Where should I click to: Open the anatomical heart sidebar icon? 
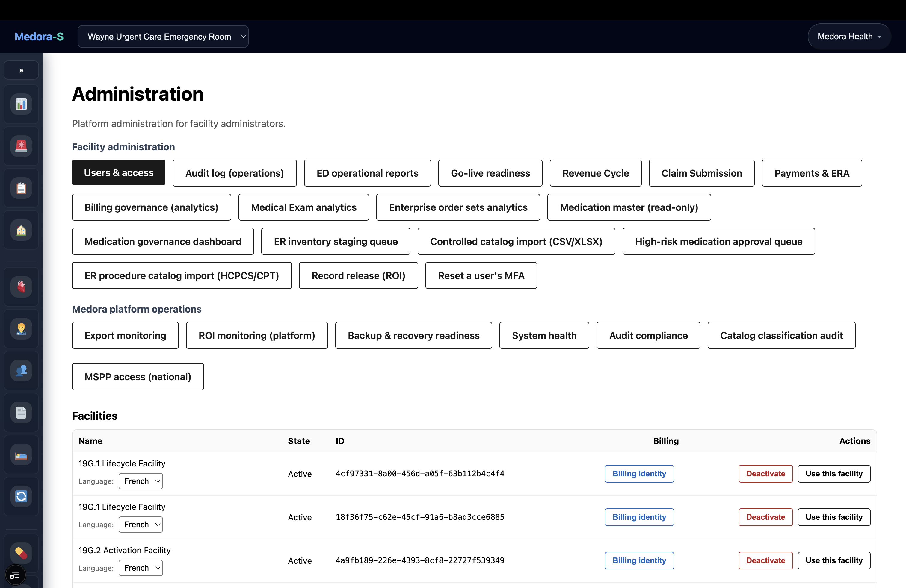pyautogui.click(x=21, y=287)
